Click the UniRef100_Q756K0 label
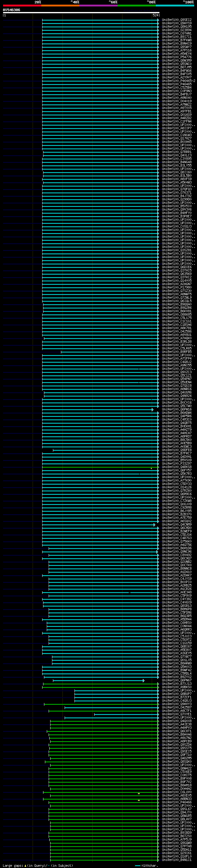 point(177,542)
